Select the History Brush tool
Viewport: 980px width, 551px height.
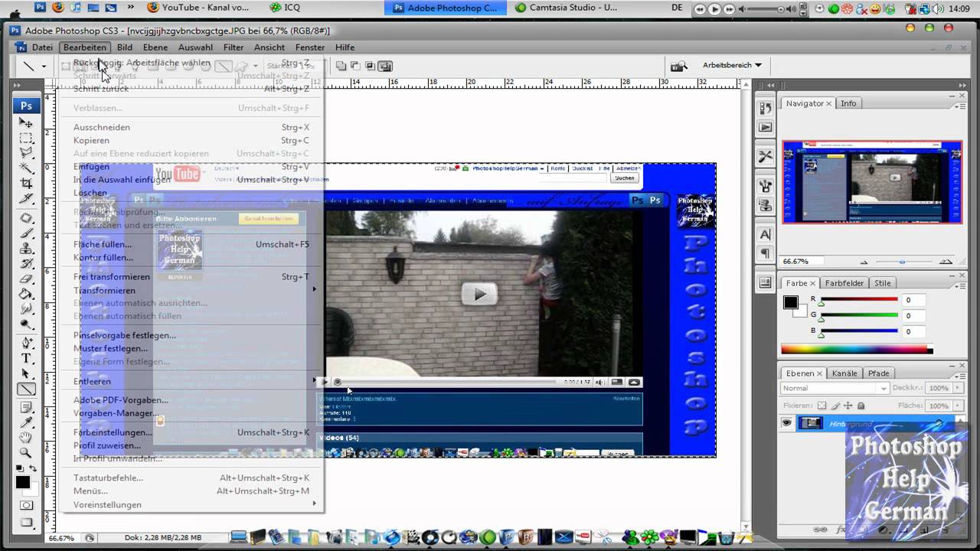[x=26, y=264]
